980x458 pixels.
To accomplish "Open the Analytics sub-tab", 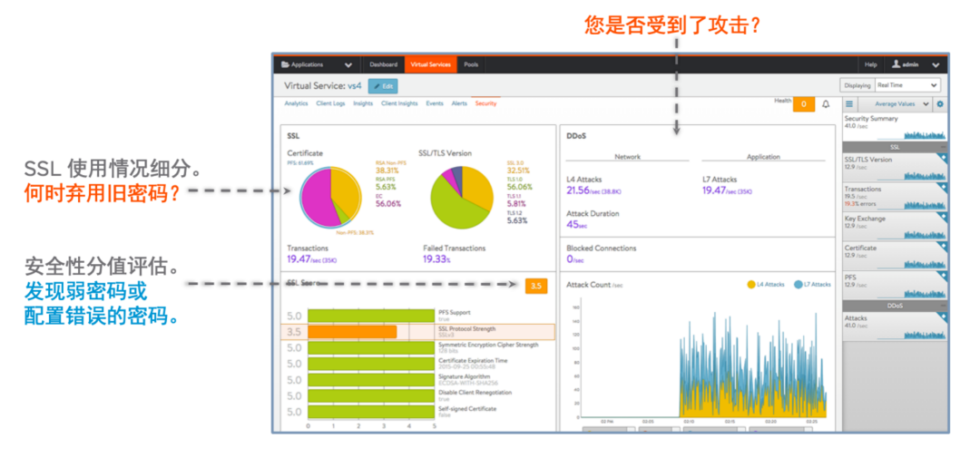I will (x=296, y=103).
